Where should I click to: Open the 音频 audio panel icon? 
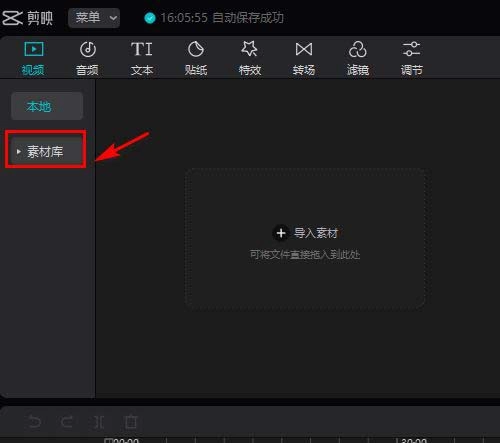[88, 49]
